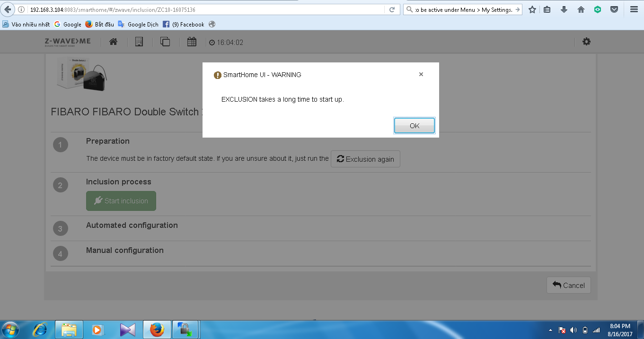Click the Firefox back arrow
Image resolution: width=644 pixels, height=339 pixels.
tap(7, 9)
